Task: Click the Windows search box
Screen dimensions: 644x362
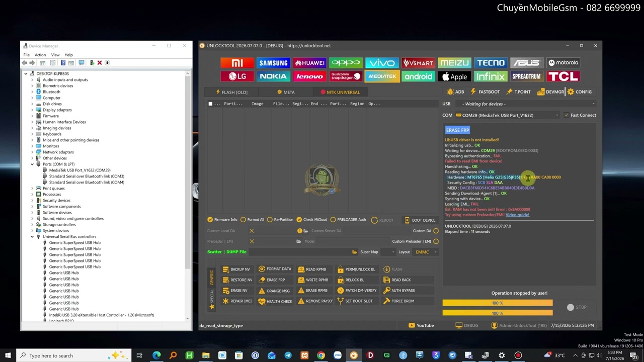Action: pyautogui.click(x=74, y=355)
